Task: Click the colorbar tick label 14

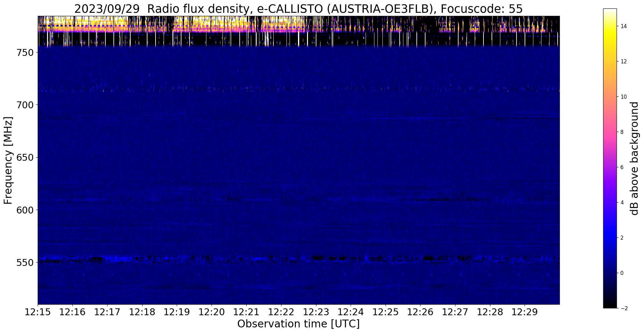Action: click(623, 26)
